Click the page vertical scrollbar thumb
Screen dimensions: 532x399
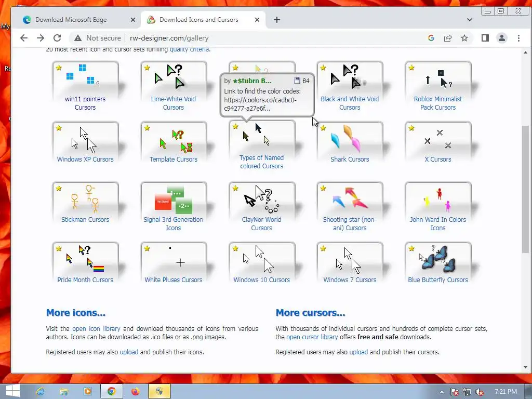click(525, 189)
